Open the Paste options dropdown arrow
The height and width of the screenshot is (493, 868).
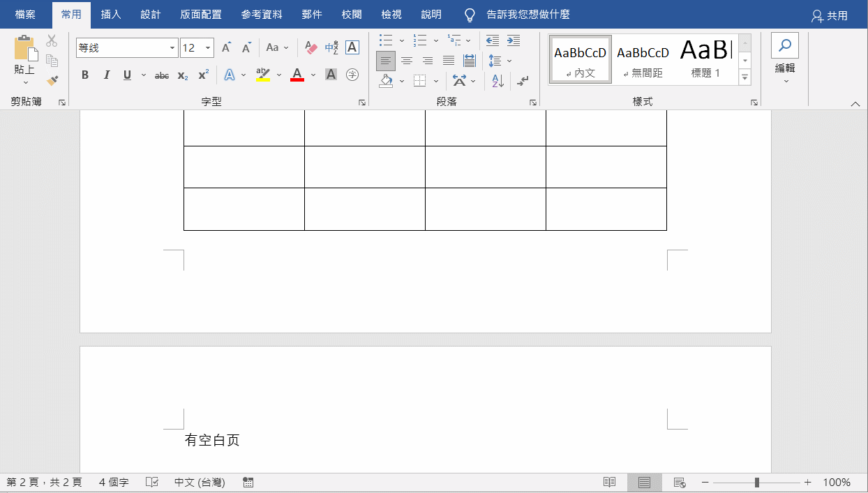[x=25, y=82]
